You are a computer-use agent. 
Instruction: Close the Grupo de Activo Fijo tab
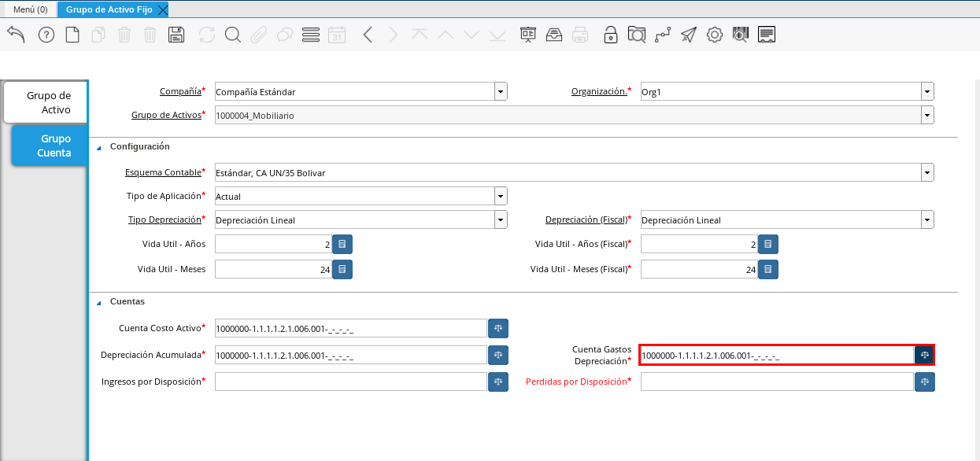click(162, 9)
